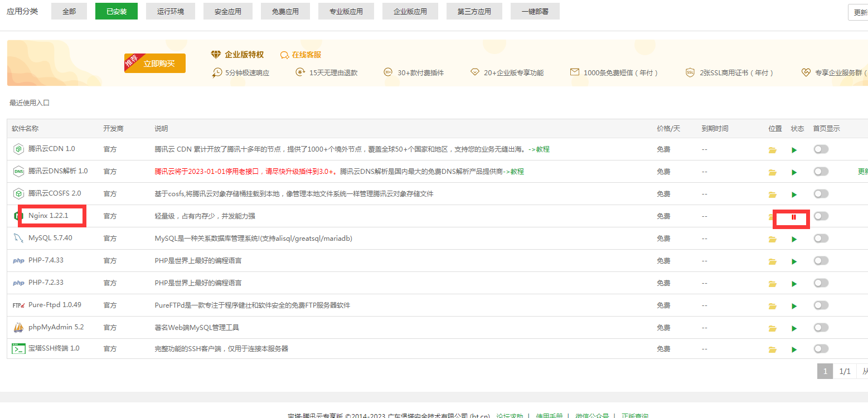
Task: Open the MySQL 5.7.40 software entry
Action: [50, 238]
